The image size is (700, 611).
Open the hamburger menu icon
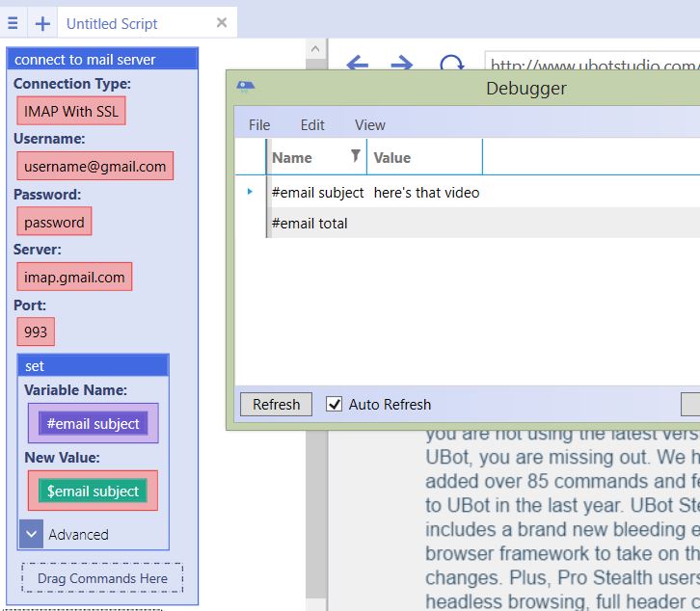coord(13,23)
